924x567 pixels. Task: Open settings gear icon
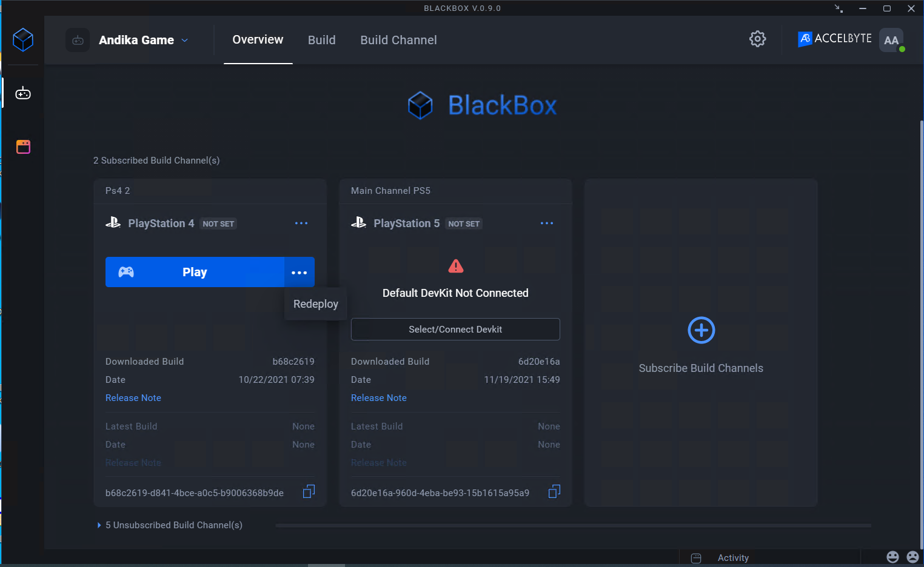757,39
